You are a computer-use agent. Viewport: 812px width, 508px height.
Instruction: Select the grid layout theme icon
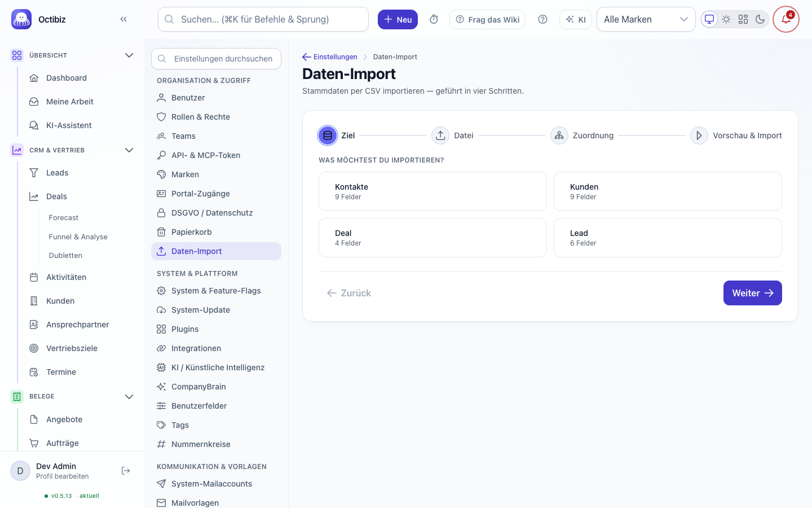click(743, 19)
